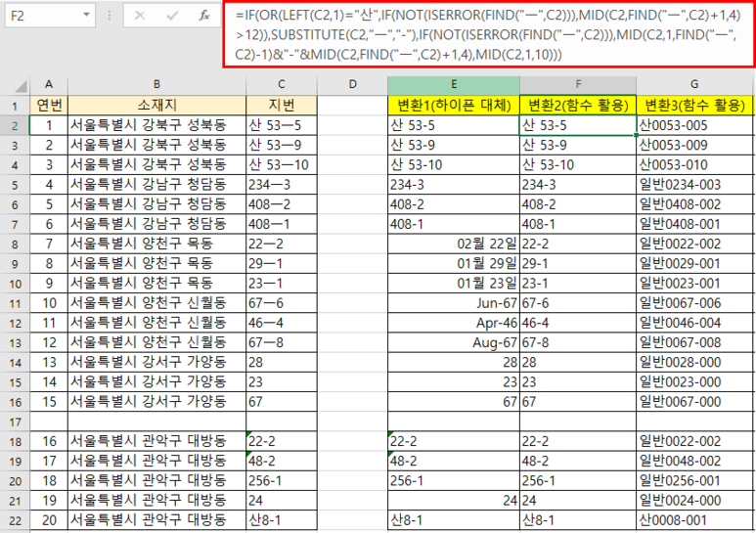Open the Insert Function fx icon
Image resolution: width=756 pixels, height=533 pixels.
(x=204, y=16)
